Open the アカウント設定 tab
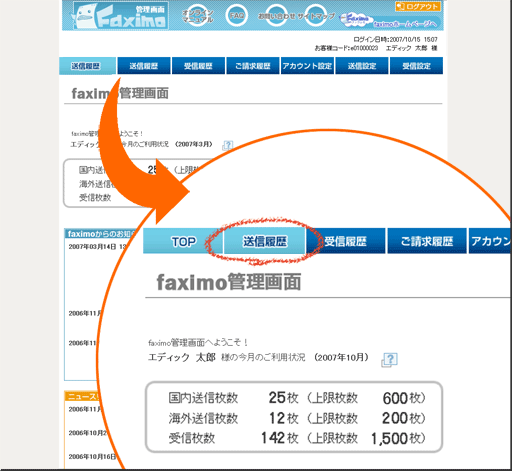This screenshot has width=512, height=471. pyautogui.click(x=307, y=66)
